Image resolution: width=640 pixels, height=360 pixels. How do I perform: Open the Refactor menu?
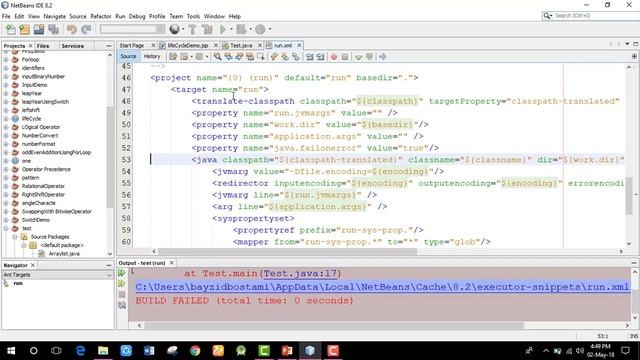pyautogui.click(x=101, y=16)
